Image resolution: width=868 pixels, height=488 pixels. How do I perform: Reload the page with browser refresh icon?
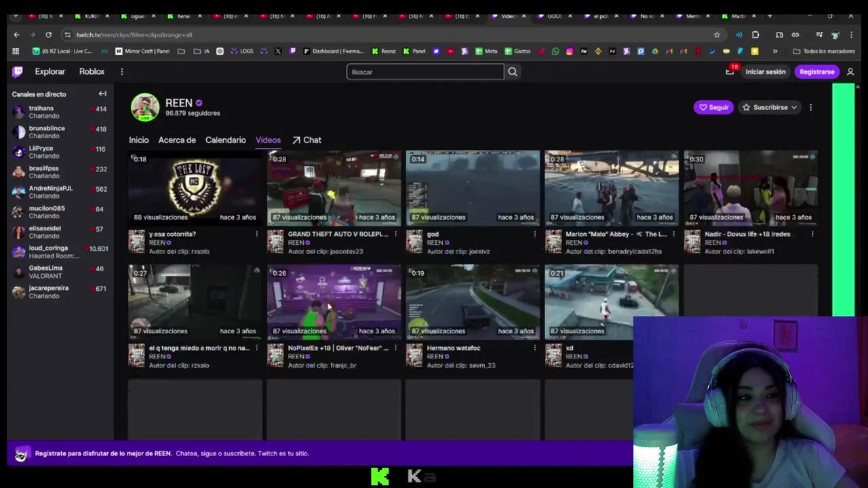(x=48, y=35)
